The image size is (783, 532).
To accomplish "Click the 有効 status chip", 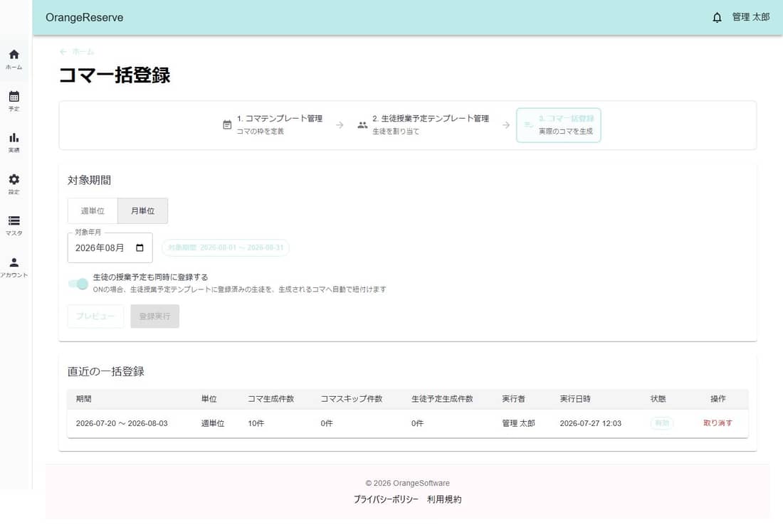I will (662, 423).
